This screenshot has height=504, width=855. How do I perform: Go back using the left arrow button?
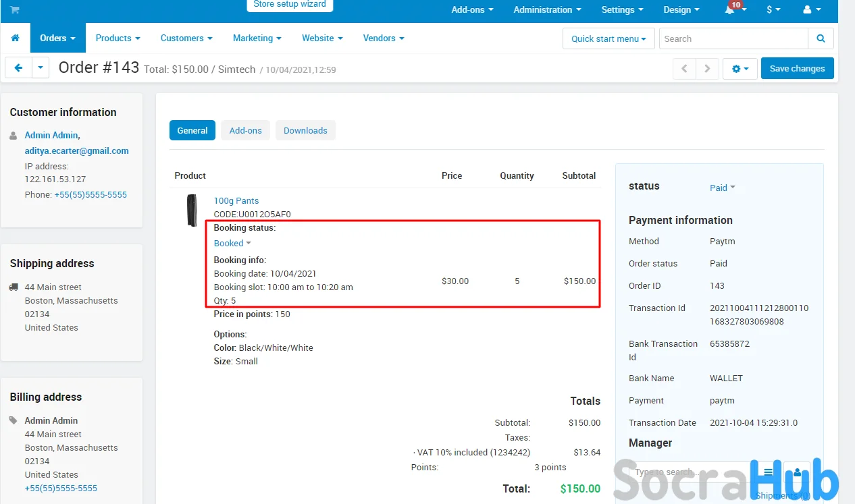click(x=18, y=68)
